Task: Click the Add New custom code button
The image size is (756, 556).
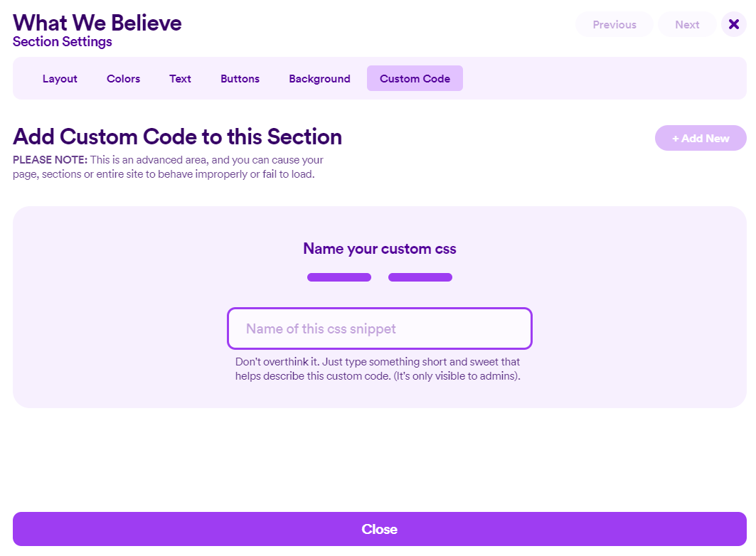Action: [x=701, y=138]
